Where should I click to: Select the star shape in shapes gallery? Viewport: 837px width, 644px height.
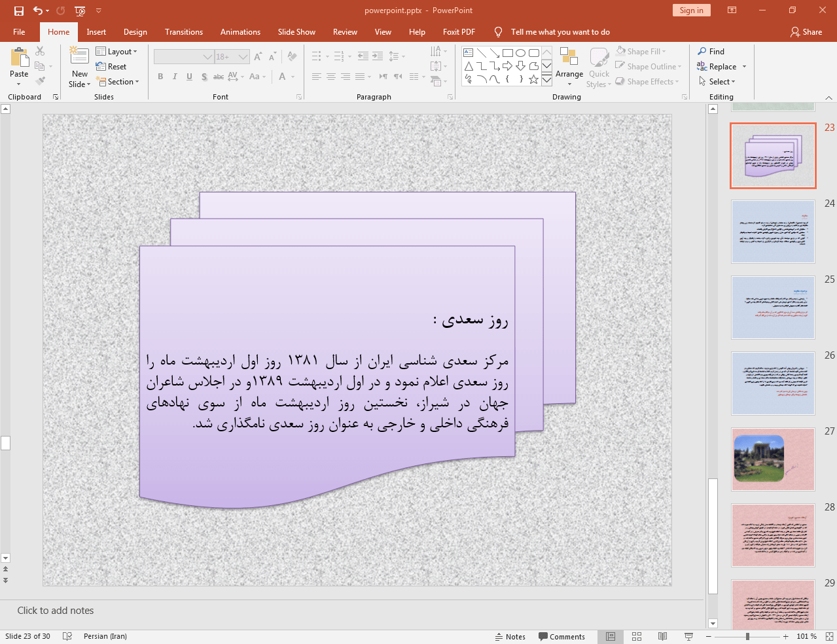tap(533, 79)
